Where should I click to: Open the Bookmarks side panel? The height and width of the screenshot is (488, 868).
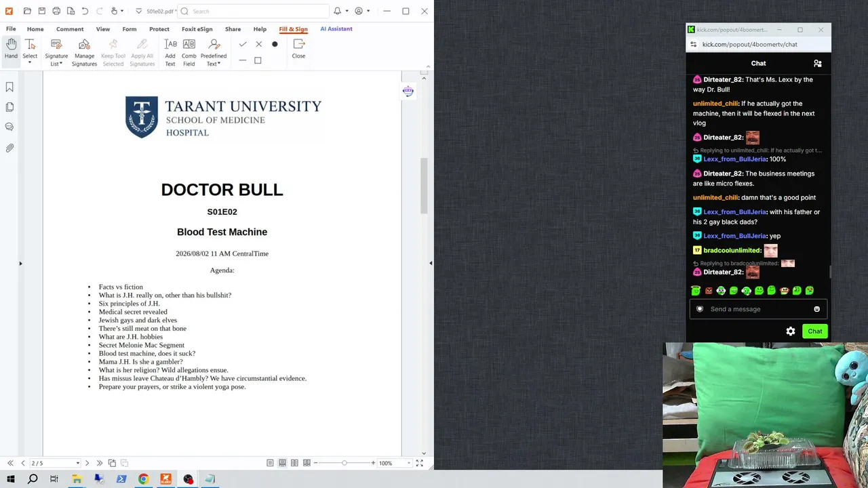pos(9,87)
